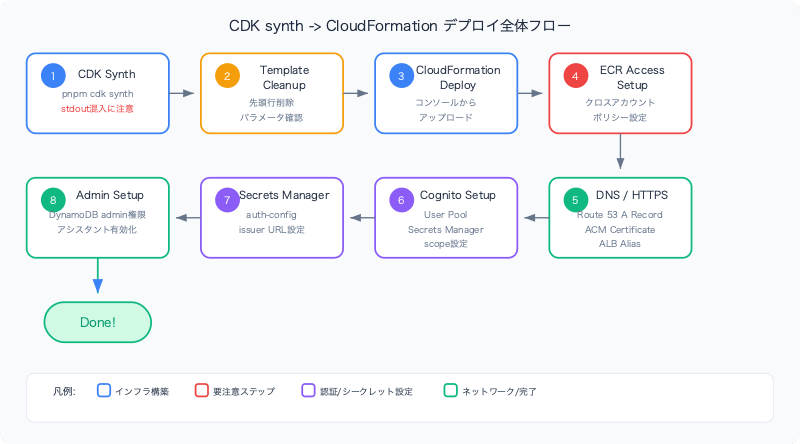Click the '凡例:' legend label

click(x=64, y=391)
